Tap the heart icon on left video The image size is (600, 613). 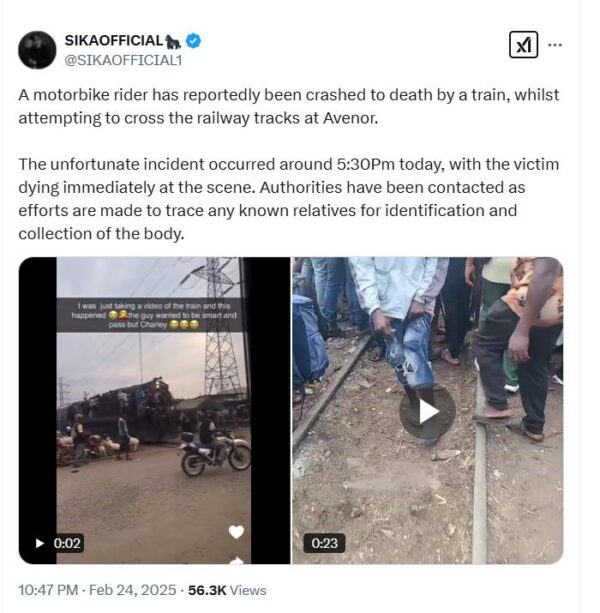click(236, 531)
